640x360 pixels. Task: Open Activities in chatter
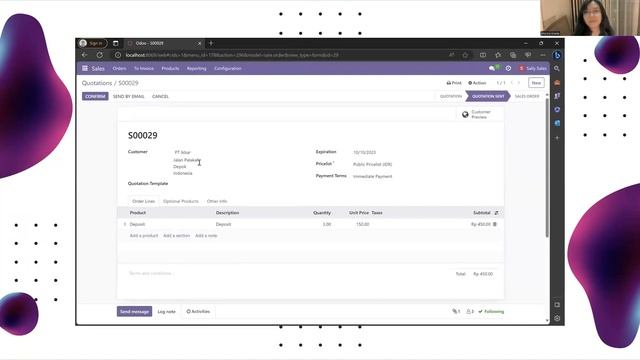[x=198, y=311]
